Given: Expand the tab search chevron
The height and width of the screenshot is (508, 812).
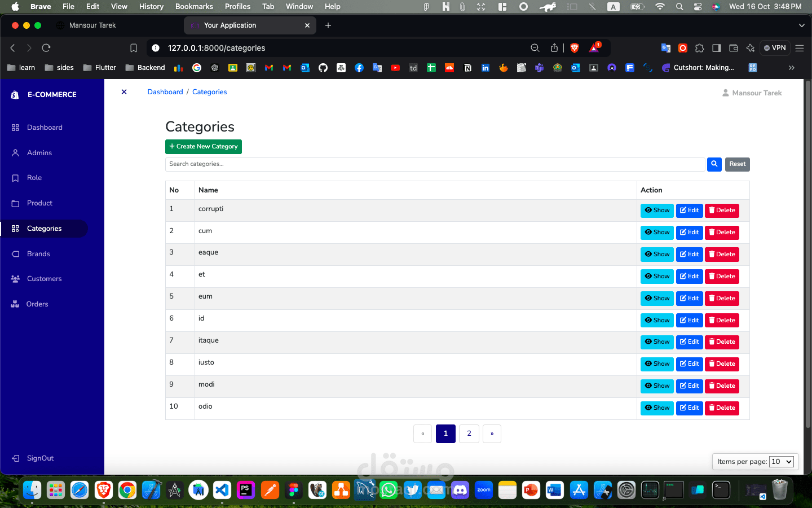Looking at the screenshot, I should coord(802,25).
